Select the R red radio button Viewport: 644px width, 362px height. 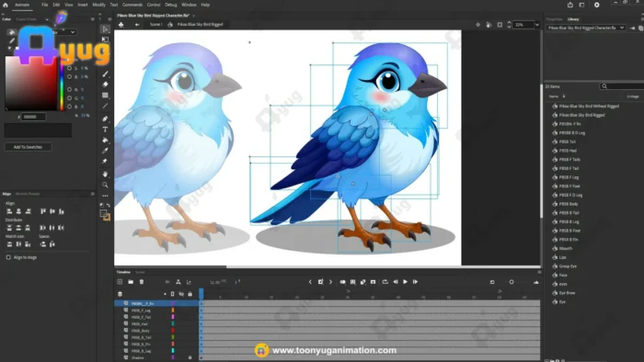pyautogui.click(x=69, y=89)
